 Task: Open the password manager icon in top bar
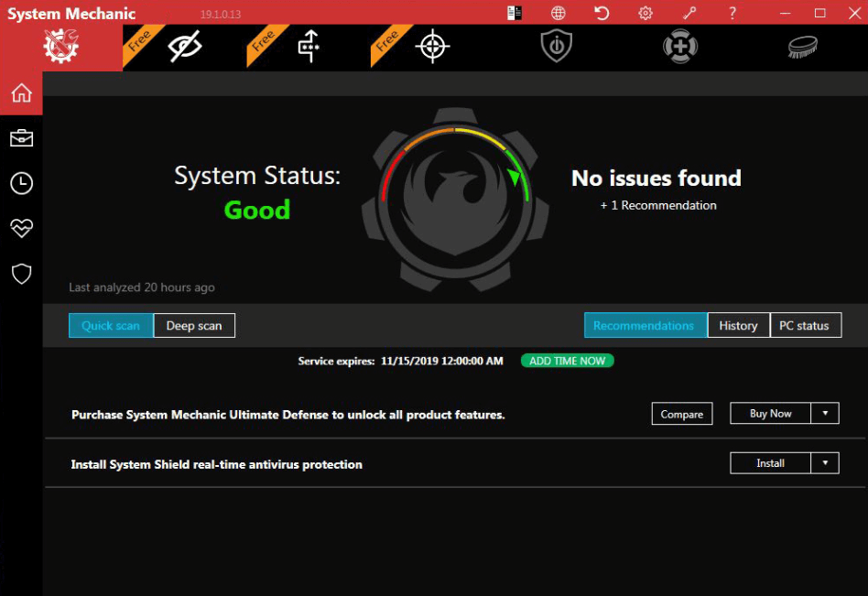309,47
